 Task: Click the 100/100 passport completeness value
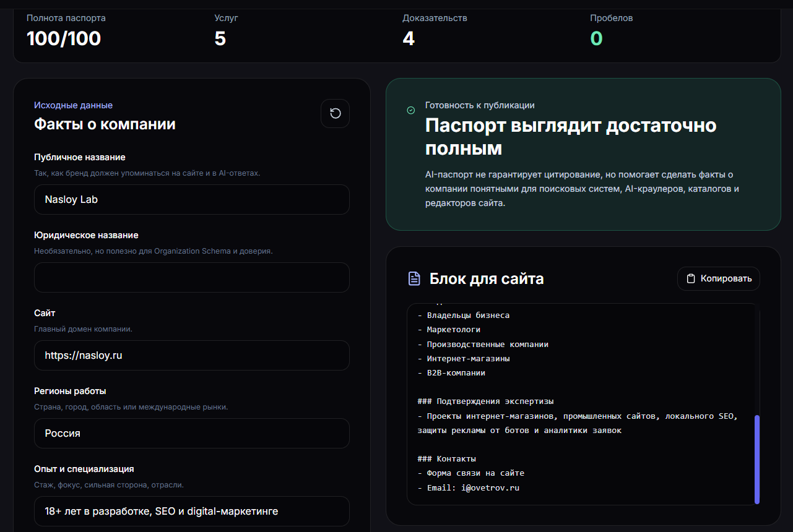(x=64, y=38)
